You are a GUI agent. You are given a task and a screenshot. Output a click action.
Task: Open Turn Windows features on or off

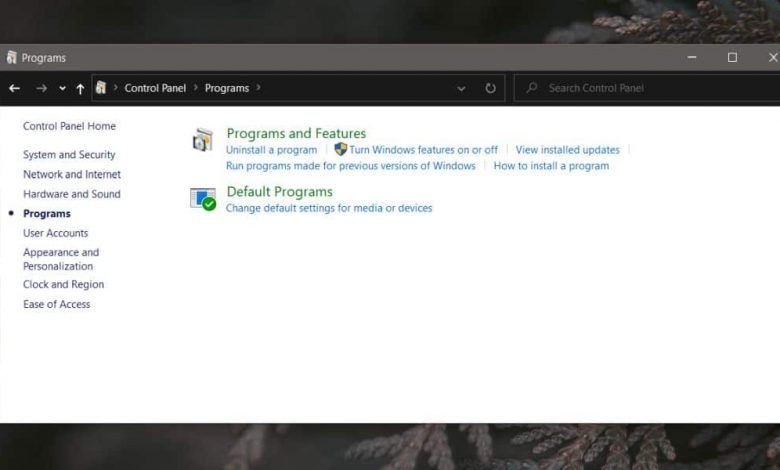(423, 150)
